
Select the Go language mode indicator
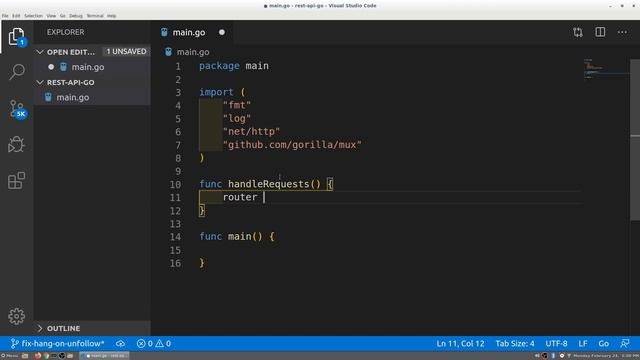tap(604, 344)
